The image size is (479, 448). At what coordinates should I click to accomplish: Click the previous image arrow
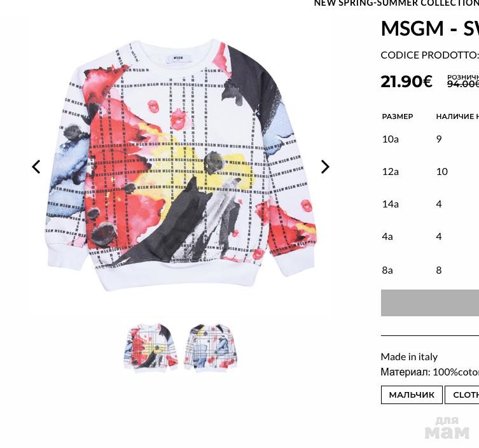(x=36, y=167)
